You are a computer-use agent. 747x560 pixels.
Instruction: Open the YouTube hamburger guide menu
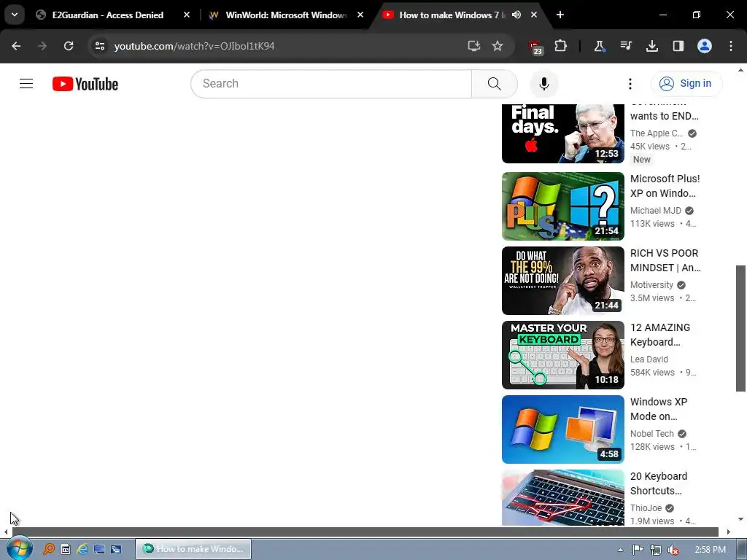point(26,84)
